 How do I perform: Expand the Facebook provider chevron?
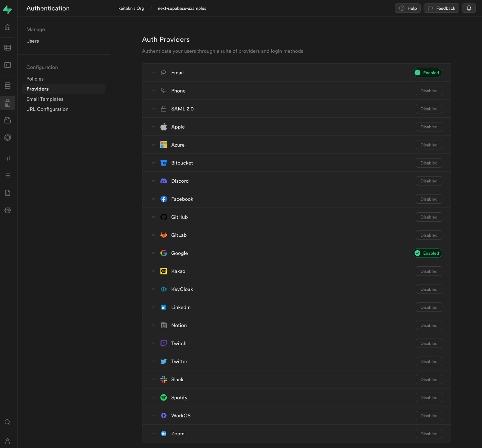pyautogui.click(x=154, y=199)
